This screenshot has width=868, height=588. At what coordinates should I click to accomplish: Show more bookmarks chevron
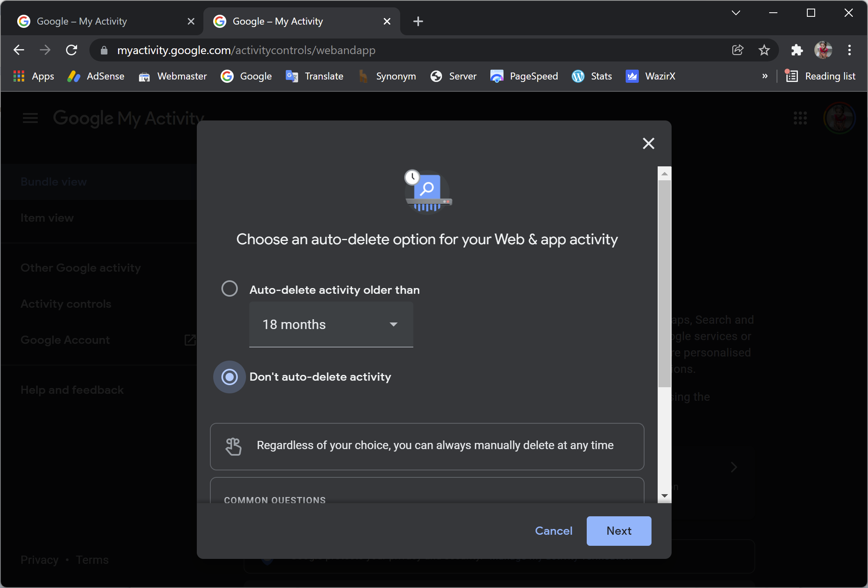pos(765,76)
